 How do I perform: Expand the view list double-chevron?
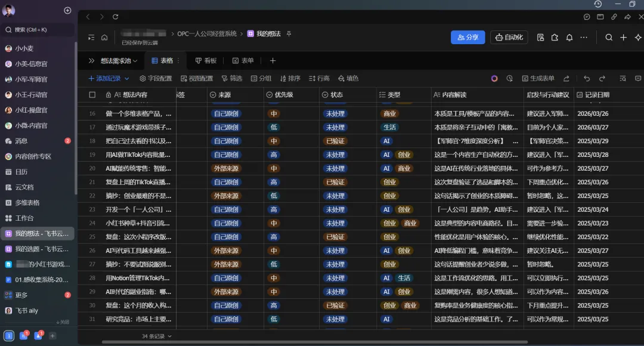92,61
